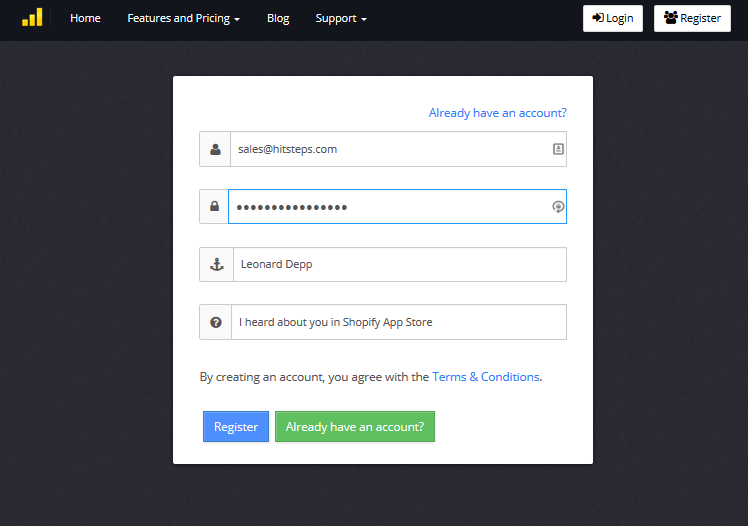Click the contact card autofill icon in email field
The height and width of the screenshot is (526, 748).
[558, 149]
